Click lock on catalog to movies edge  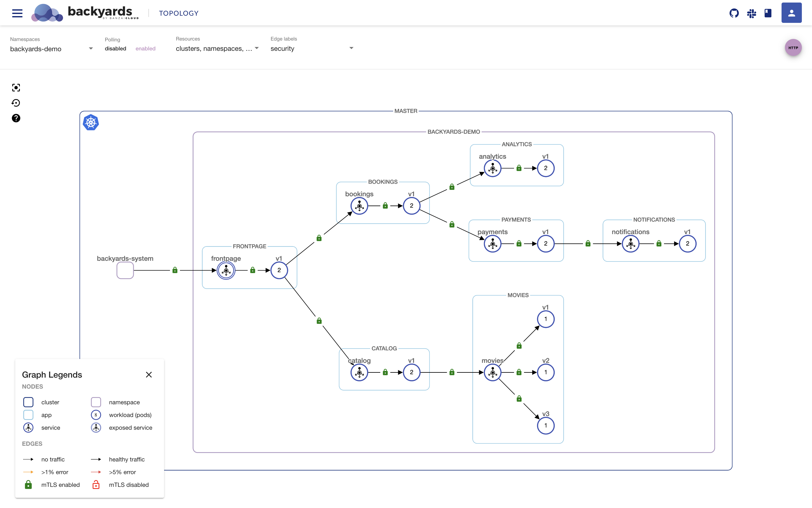[x=452, y=372]
